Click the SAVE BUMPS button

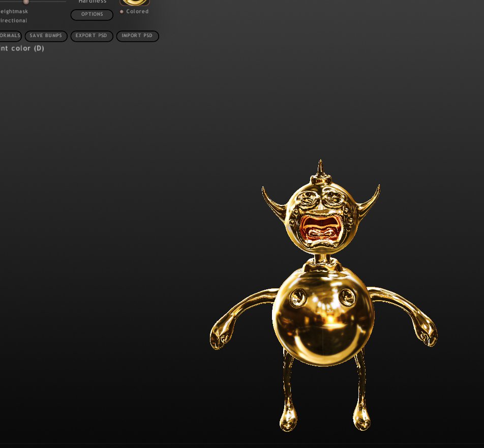coord(46,36)
